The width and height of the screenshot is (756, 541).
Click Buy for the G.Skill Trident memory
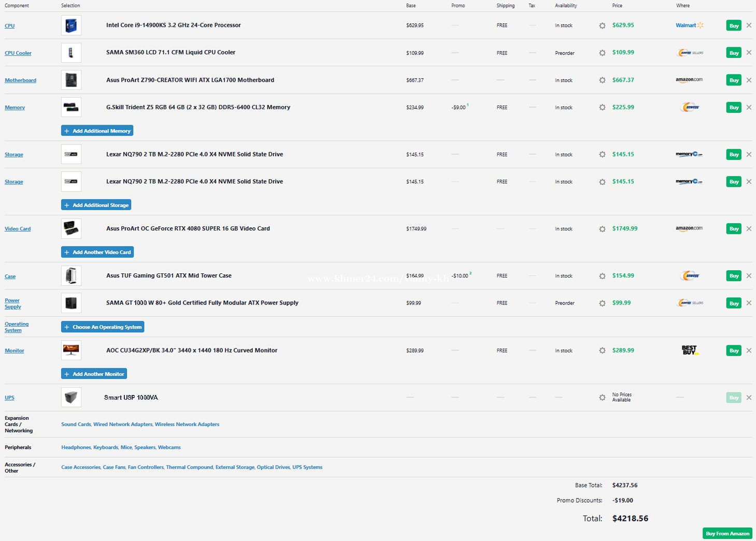pos(734,108)
